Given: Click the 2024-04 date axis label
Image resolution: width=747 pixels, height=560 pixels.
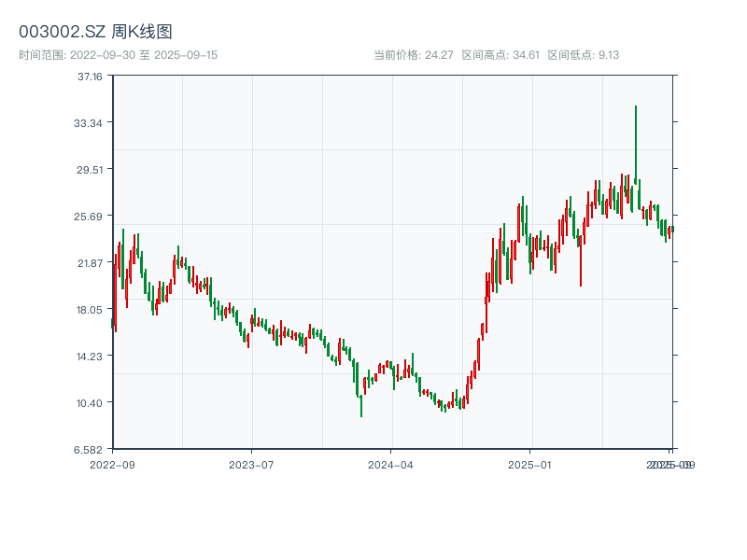Looking at the screenshot, I should click(390, 464).
